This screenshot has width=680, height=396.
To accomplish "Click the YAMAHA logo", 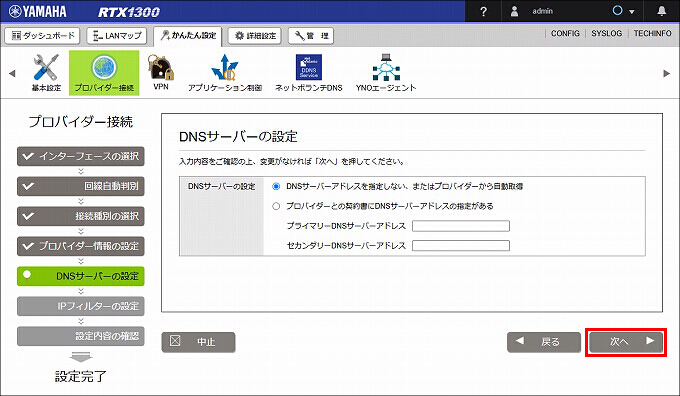I will [x=38, y=11].
